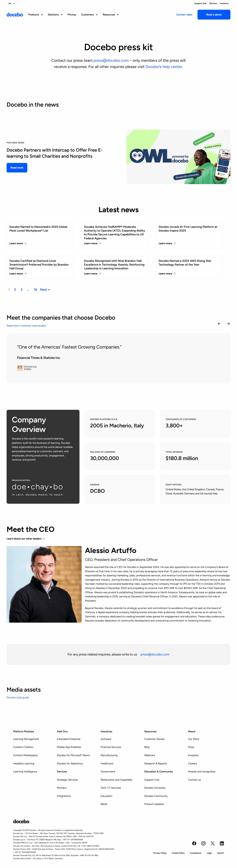This screenshot has height=868, width=237.
Task: Expand the Products menu
Action: tap(35, 15)
